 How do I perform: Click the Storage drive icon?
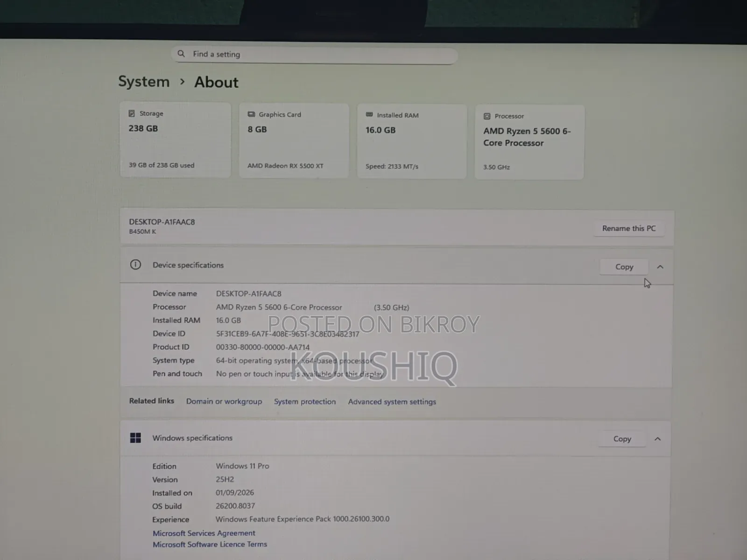[x=132, y=113]
